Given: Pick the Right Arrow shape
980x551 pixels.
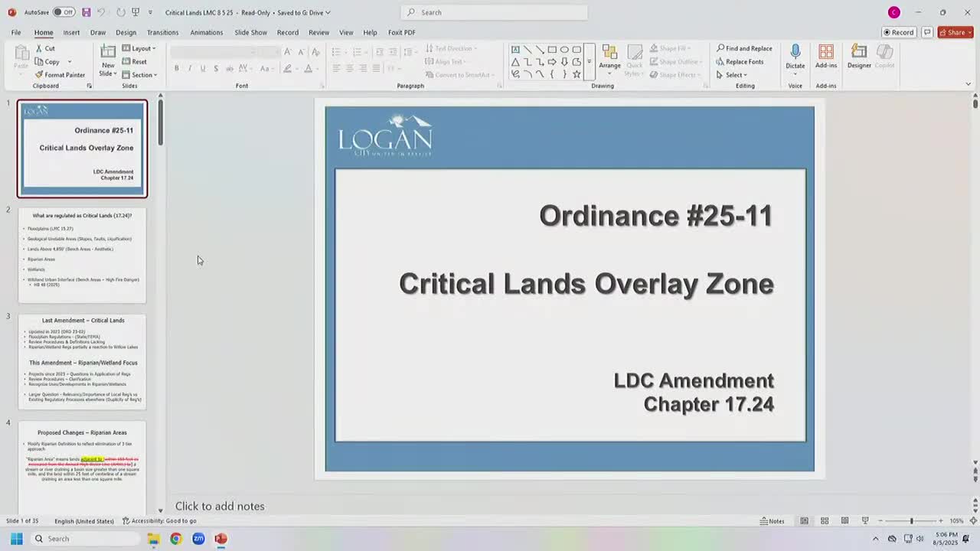Looking at the screenshot, I should 552,62.
